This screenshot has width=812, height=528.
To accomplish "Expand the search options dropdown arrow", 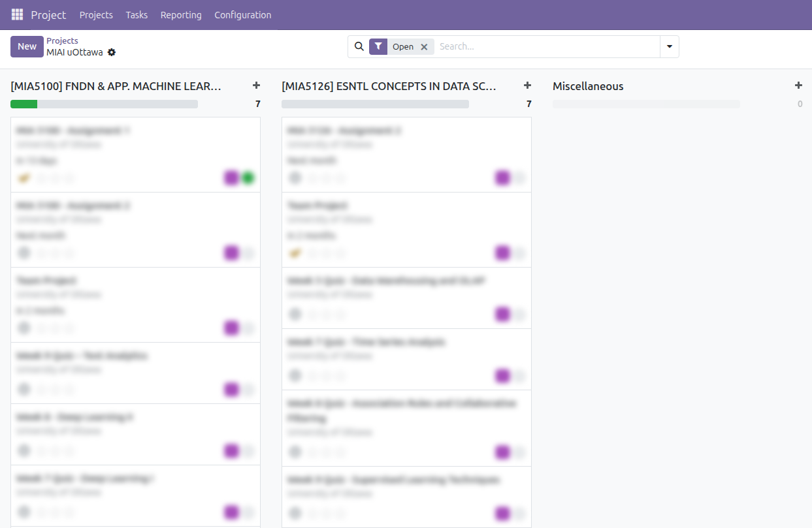I will point(670,46).
